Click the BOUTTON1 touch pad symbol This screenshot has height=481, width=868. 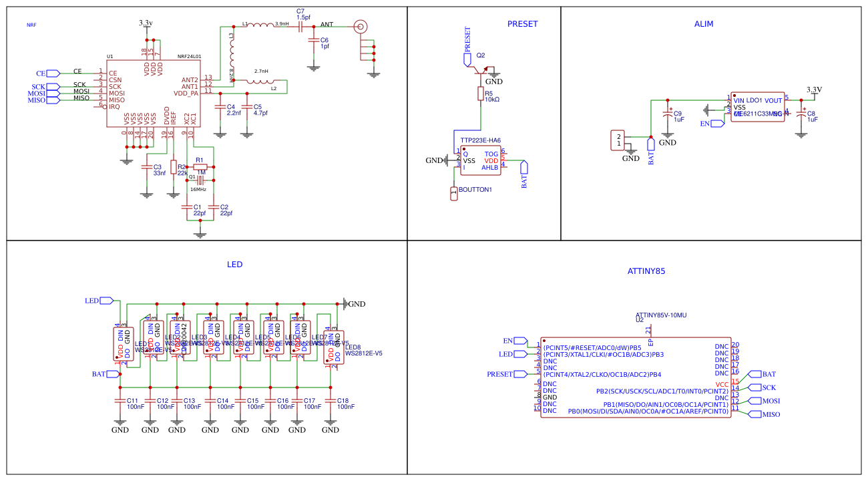[454, 193]
